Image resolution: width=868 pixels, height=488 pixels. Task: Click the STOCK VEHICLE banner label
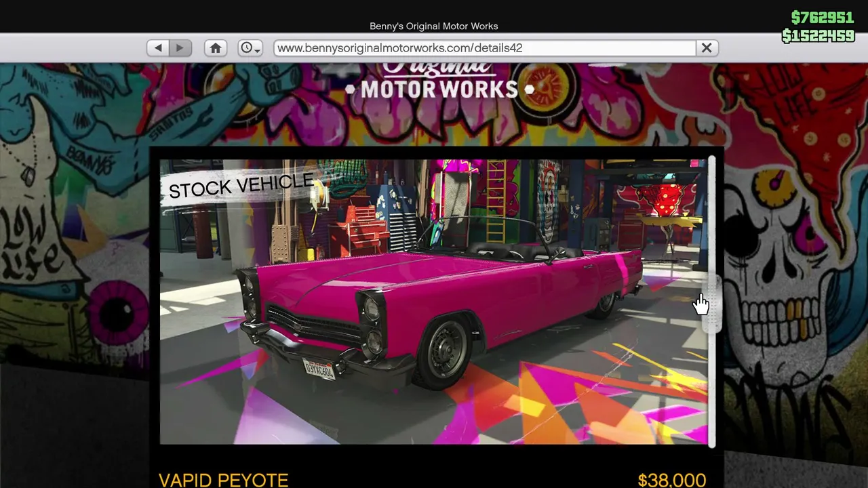241,186
